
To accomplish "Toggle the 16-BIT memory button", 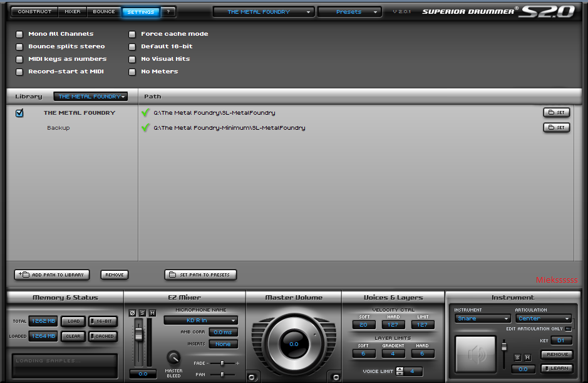I will coord(103,321).
